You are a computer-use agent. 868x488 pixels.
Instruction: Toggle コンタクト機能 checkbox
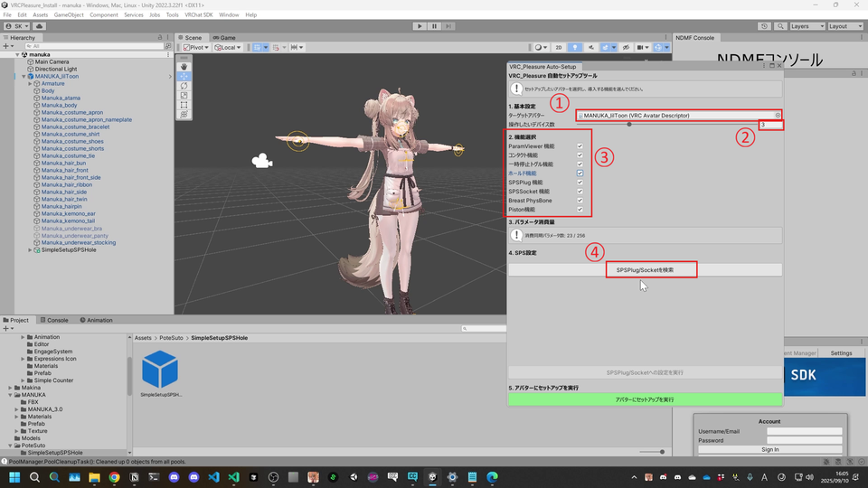[580, 155]
